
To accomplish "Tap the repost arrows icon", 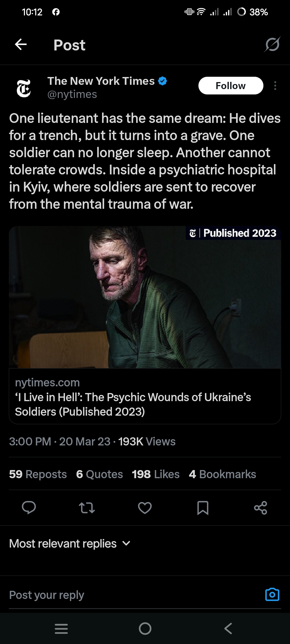I will click(87, 508).
